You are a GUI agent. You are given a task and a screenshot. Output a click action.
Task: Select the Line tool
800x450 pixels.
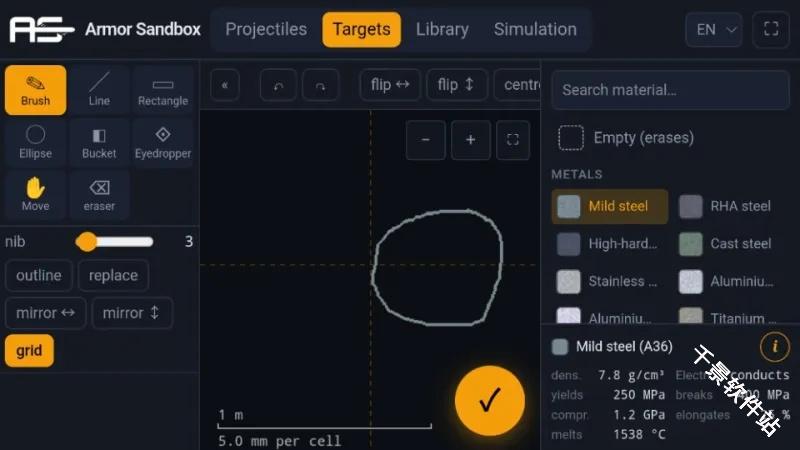[99, 90]
